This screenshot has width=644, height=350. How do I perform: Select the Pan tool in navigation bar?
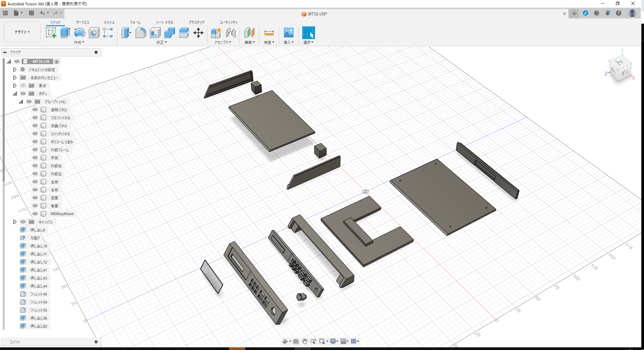tap(305, 341)
